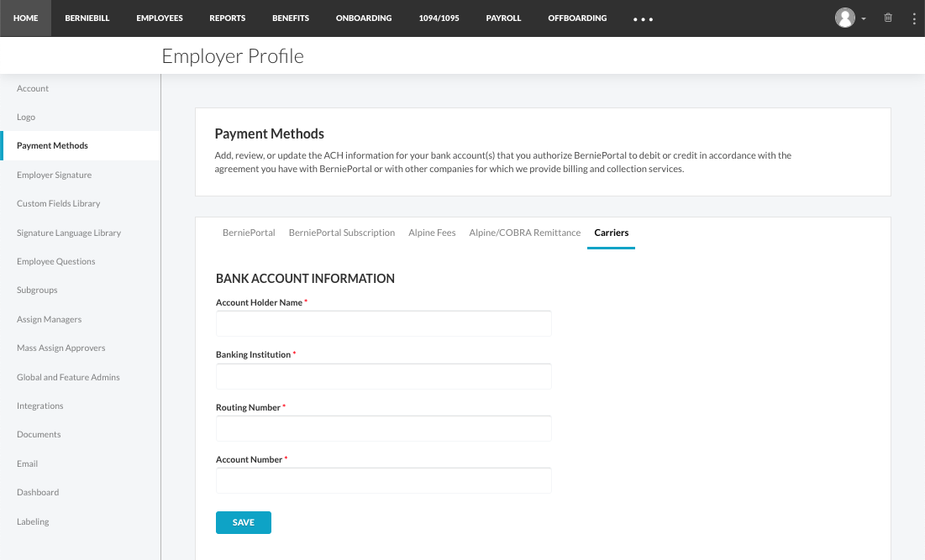Screen dimensions: 925x560
Task: Open the Alpine/COBRA Remittance tab
Action: [x=524, y=233]
